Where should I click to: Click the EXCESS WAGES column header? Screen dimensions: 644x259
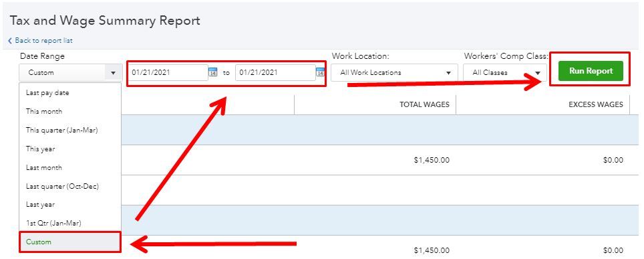coord(595,104)
